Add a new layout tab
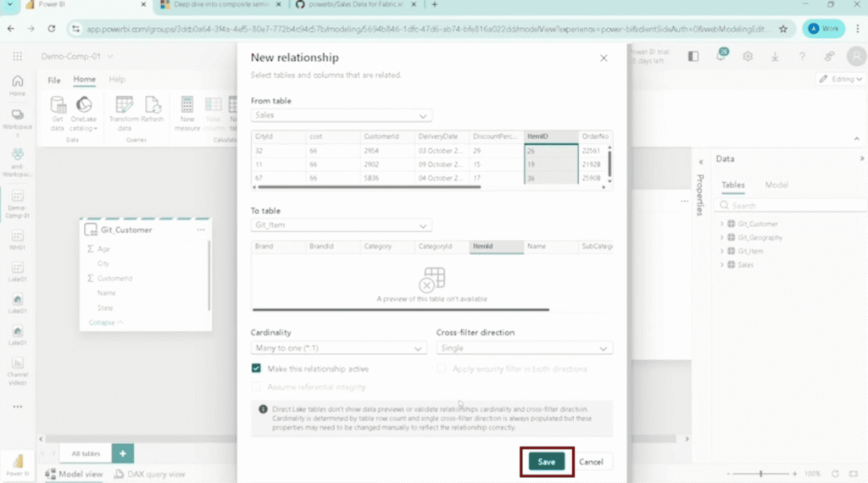868x483 pixels. (122, 453)
